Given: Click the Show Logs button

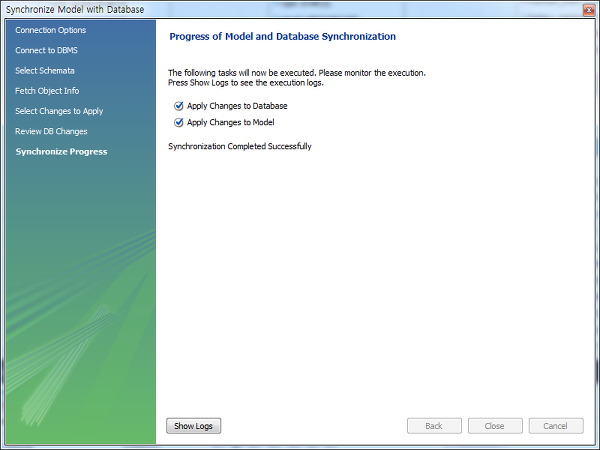Looking at the screenshot, I should coord(194,426).
